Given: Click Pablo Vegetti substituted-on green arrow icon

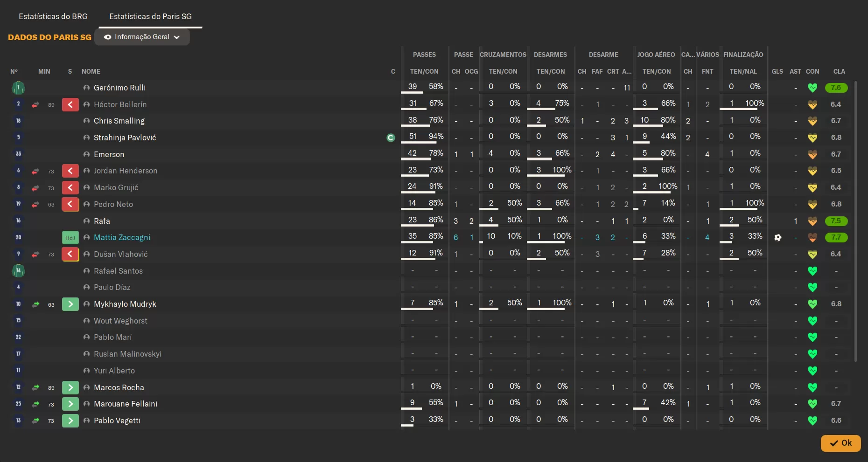Looking at the screenshot, I should coord(70,421).
